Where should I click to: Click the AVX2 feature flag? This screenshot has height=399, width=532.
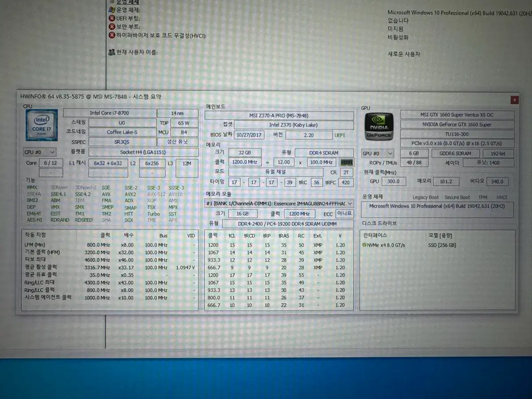(x=130, y=194)
